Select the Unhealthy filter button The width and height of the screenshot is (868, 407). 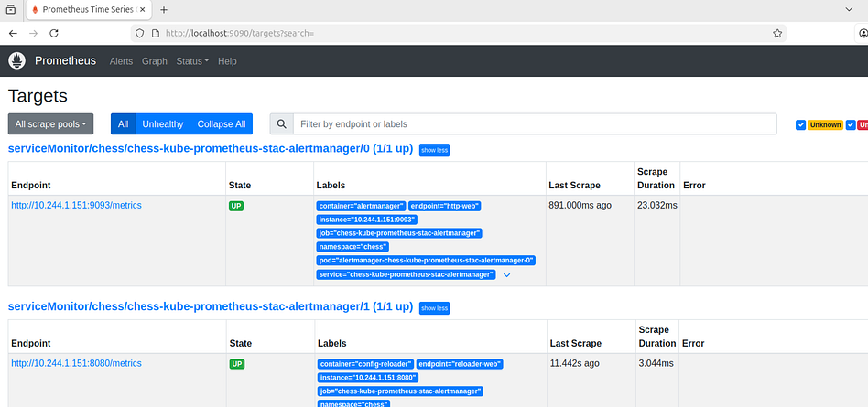point(163,123)
